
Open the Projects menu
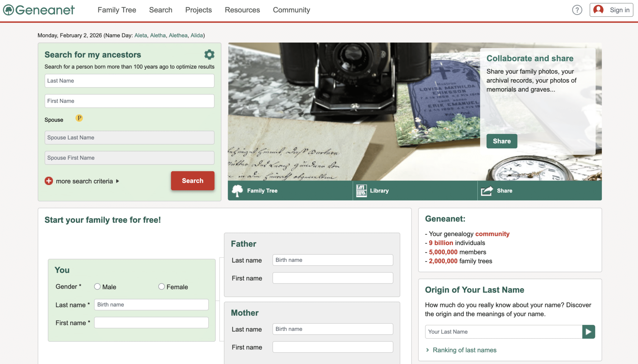(198, 10)
